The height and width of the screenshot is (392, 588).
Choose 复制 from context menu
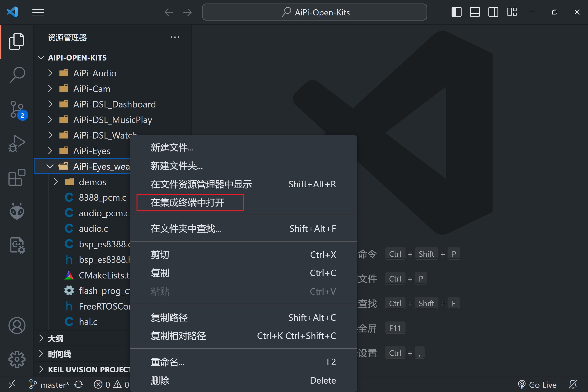coord(243,273)
